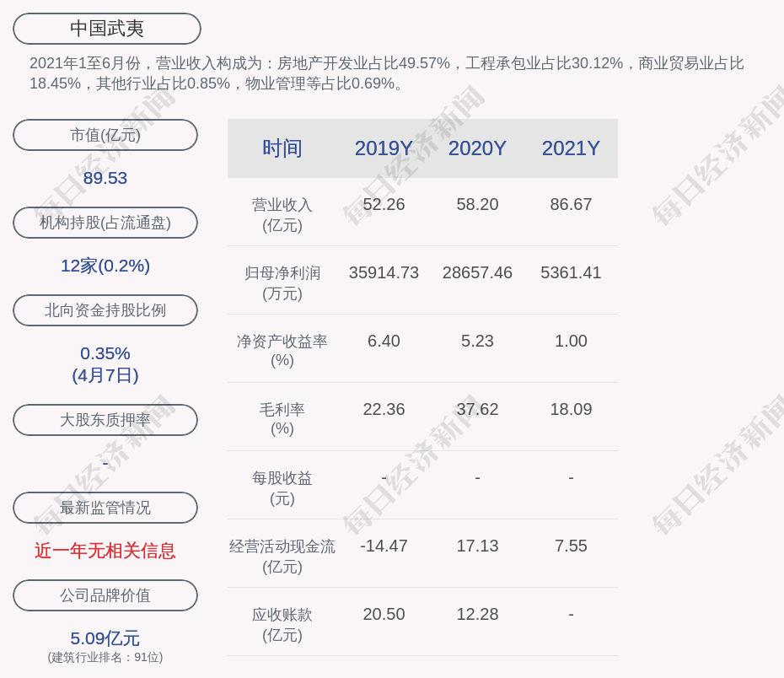Click the 每股收益 (元) row label

pos(282,488)
